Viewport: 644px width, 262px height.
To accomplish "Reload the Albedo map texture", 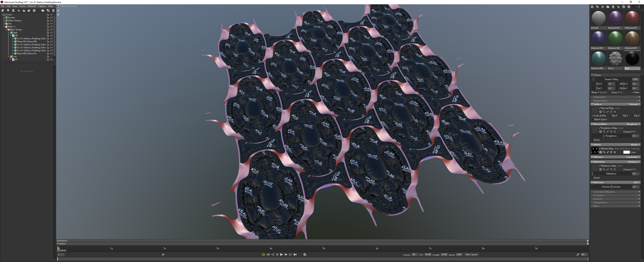I will (611, 152).
